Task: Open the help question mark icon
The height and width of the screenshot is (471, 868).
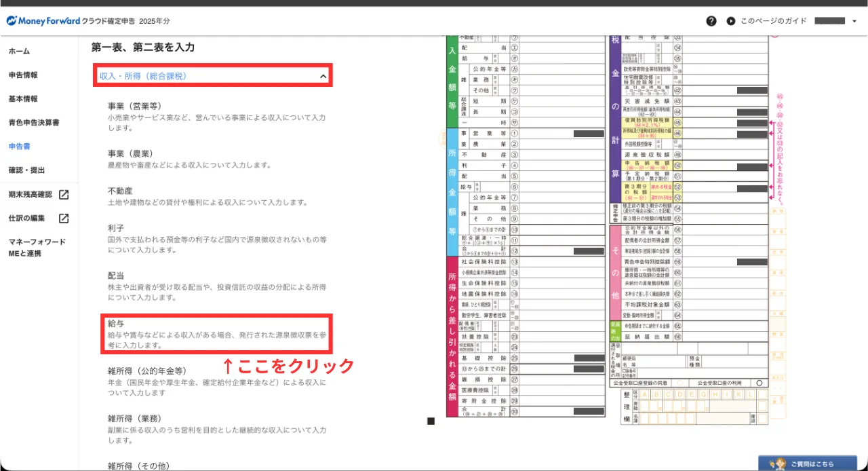Action: coord(711,21)
